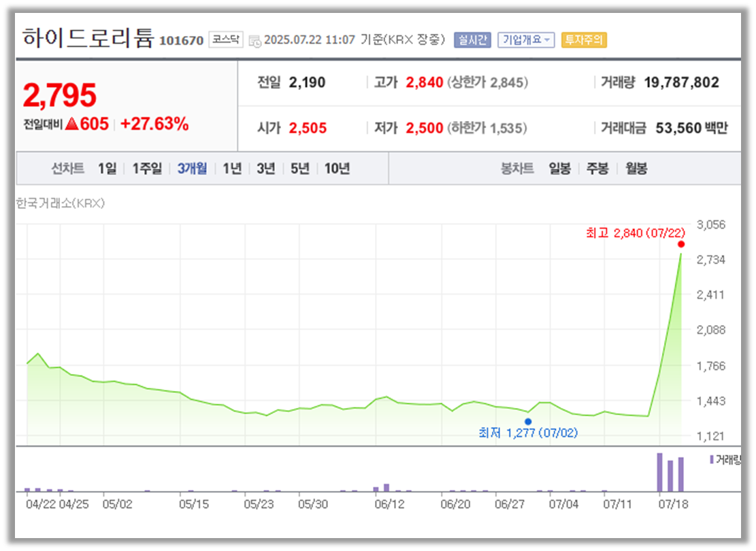Screen dimensions: 756x551
Task: Click the change amount 605
Action: point(94,124)
